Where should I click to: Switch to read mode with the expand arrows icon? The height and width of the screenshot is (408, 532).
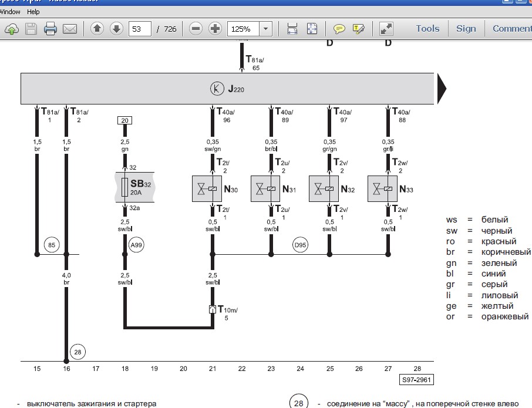(x=386, y=29)
